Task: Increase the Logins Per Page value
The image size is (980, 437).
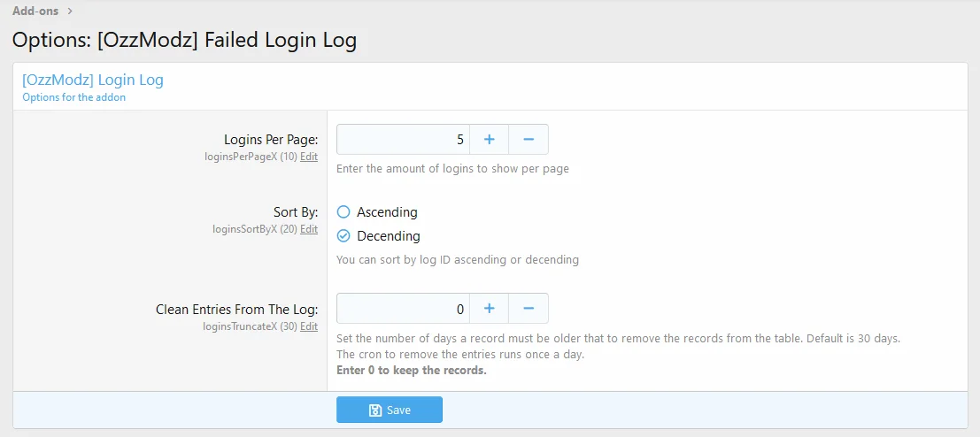Action: tap(489, 140)
